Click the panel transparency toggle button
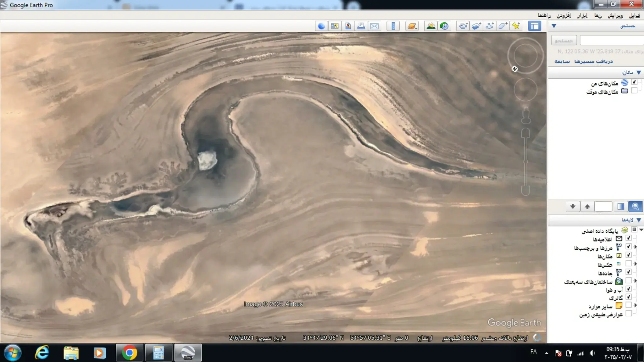Viewport: 644px width, 362px height. pos(621,206)
